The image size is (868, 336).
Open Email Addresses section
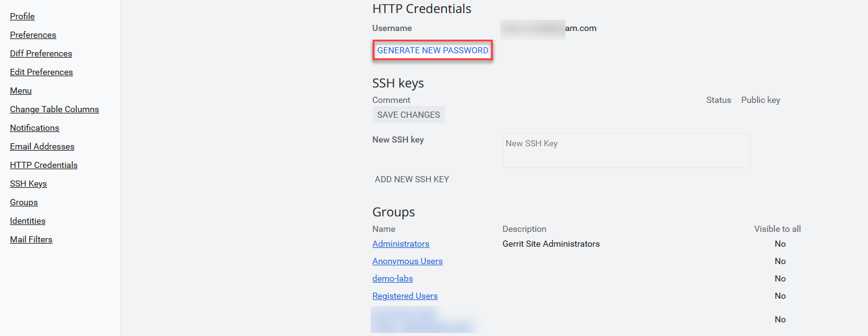pyautogui.click(x=42, y=146)
